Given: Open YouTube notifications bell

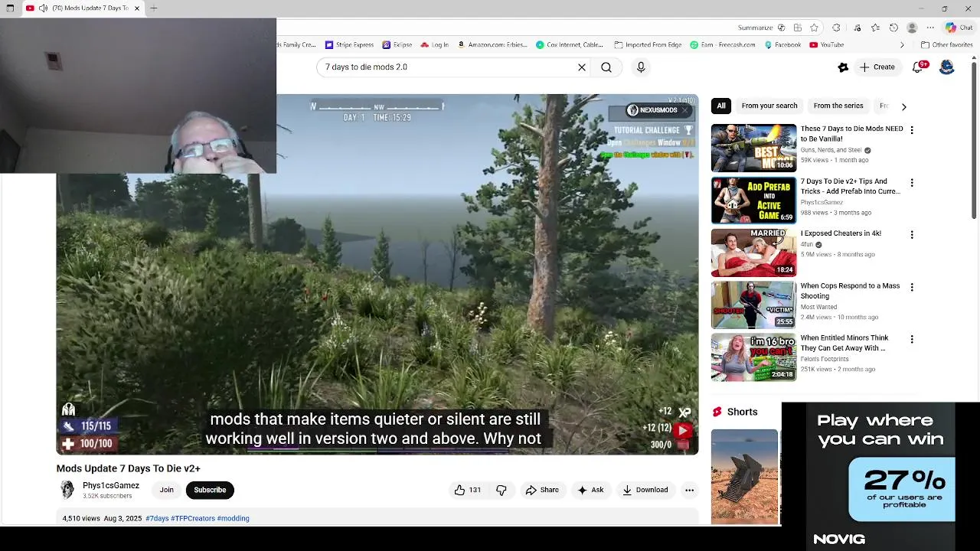Looking at the screenshot, I should (920, 67).
